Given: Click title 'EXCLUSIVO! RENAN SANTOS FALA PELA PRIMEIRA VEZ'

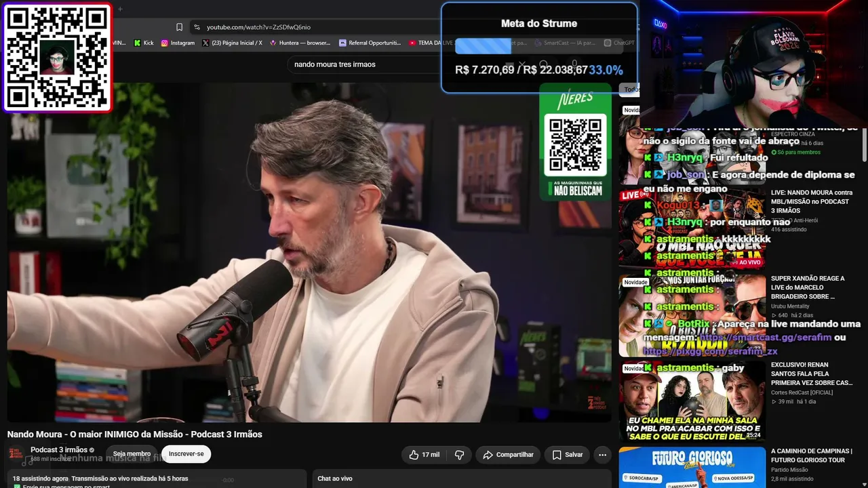Looking at the screenshot, I should click(x=812, y=373).
